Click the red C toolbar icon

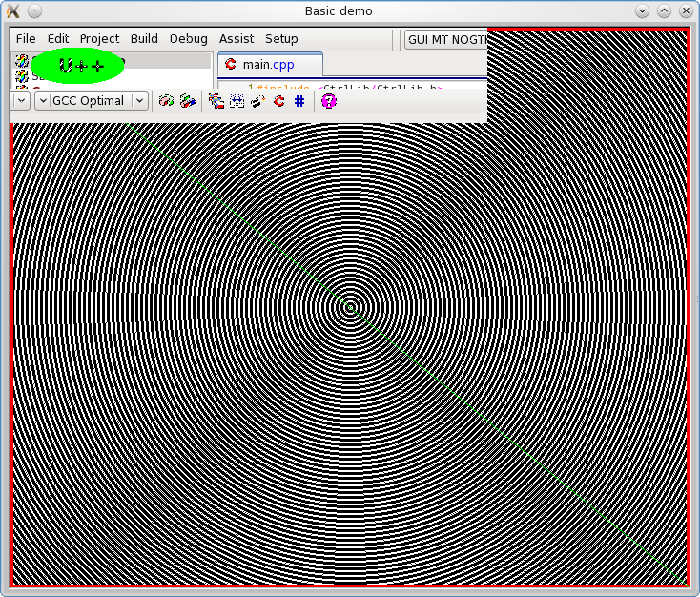click(279, 100)
